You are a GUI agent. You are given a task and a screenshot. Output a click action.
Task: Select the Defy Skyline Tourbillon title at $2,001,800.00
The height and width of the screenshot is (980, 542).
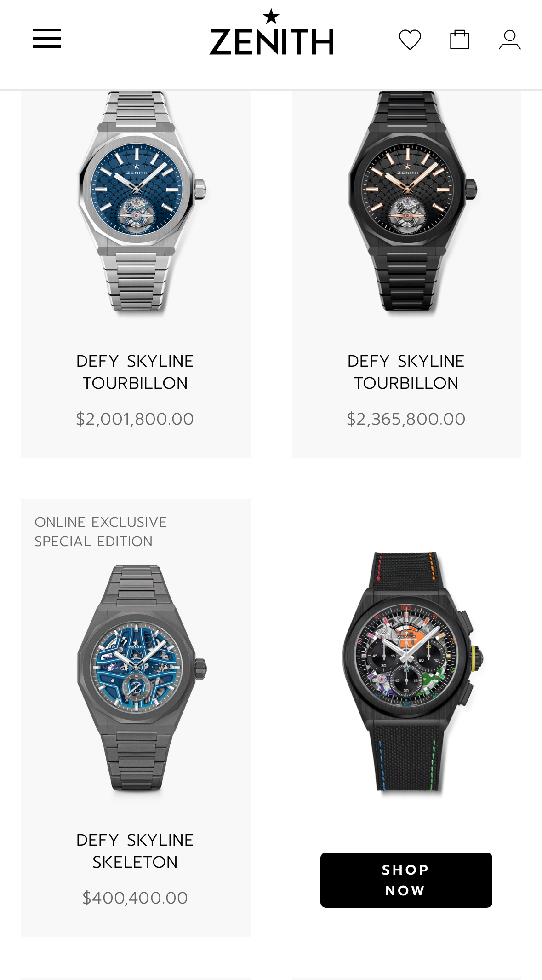coord(135,372)
